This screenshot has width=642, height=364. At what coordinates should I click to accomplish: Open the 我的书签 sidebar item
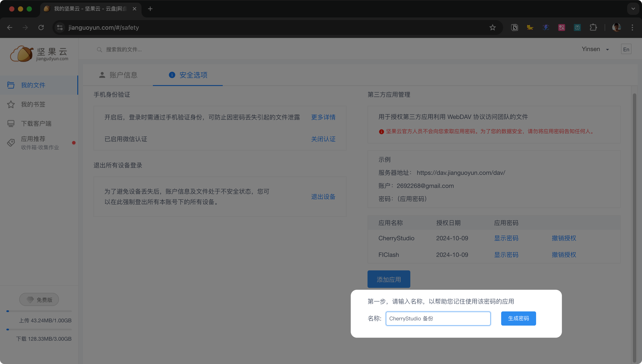click(x=33, y=104)
